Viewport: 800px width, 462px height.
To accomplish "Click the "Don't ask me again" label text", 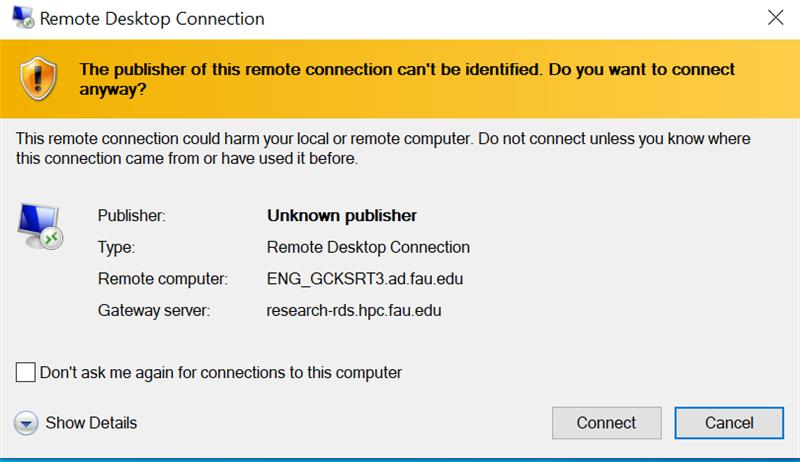I will coord(220,372).
